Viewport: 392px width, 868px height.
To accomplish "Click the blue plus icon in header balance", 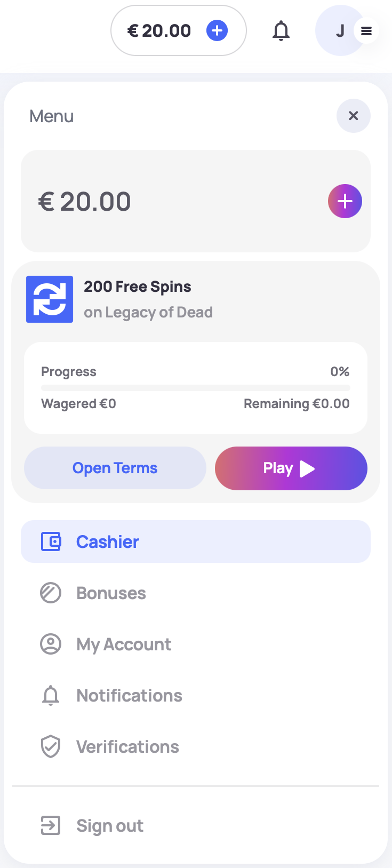I will point(217,30).
